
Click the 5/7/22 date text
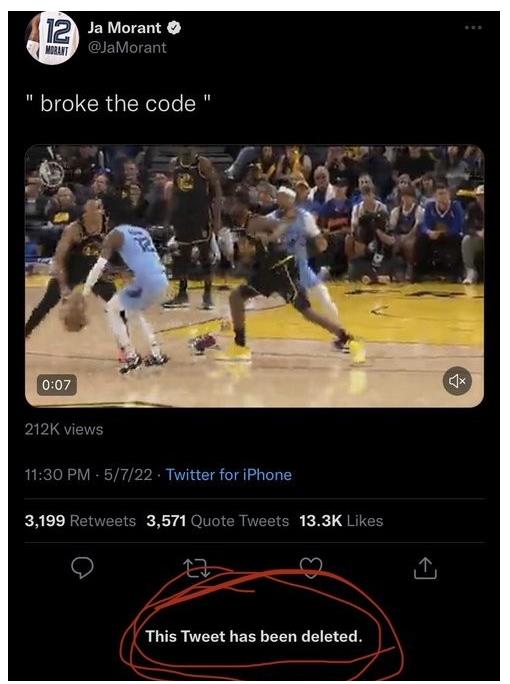click(x=128, y=475)
